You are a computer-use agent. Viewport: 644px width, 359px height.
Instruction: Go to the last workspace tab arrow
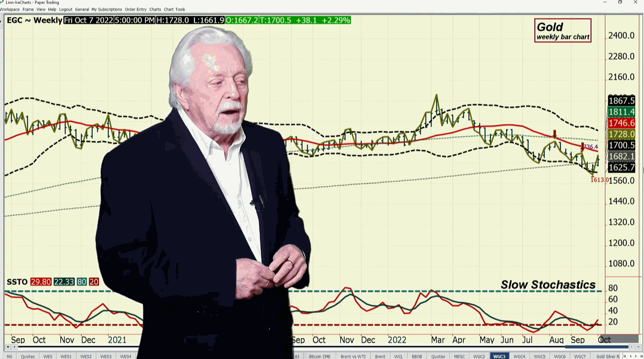[641, 356]
